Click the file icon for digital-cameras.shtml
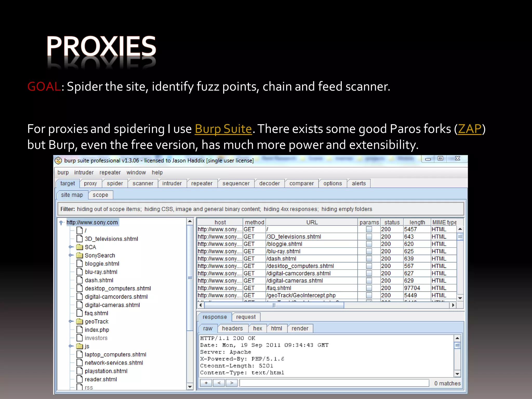 click(79, 305)
